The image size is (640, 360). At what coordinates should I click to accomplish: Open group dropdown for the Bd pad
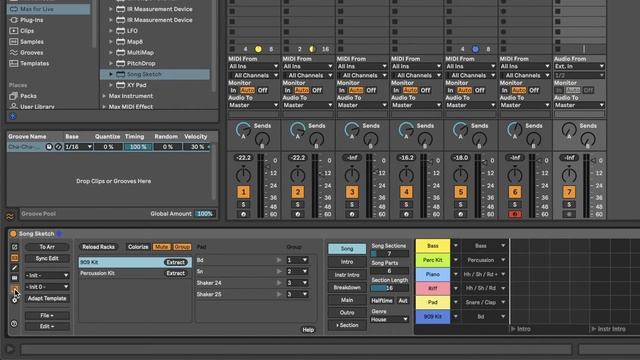297,260
